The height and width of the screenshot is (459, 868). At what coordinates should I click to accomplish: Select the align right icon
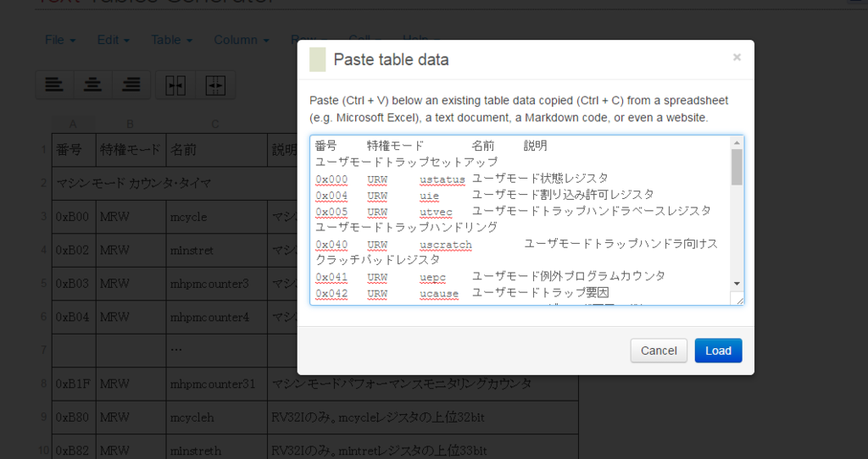(131, 86)
